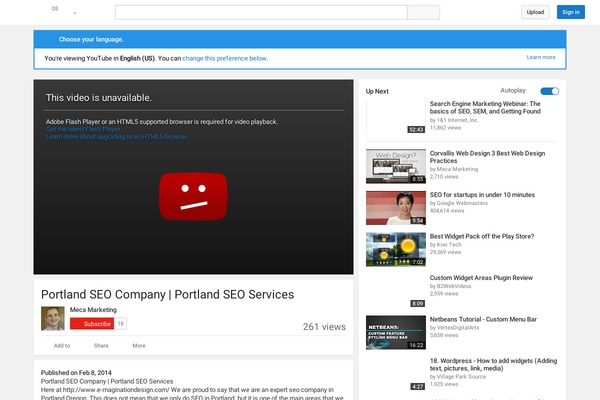This screenshot has height=400, width=600.
Task: Open the e-maginationdesign.com link in description
Action: 116,390
